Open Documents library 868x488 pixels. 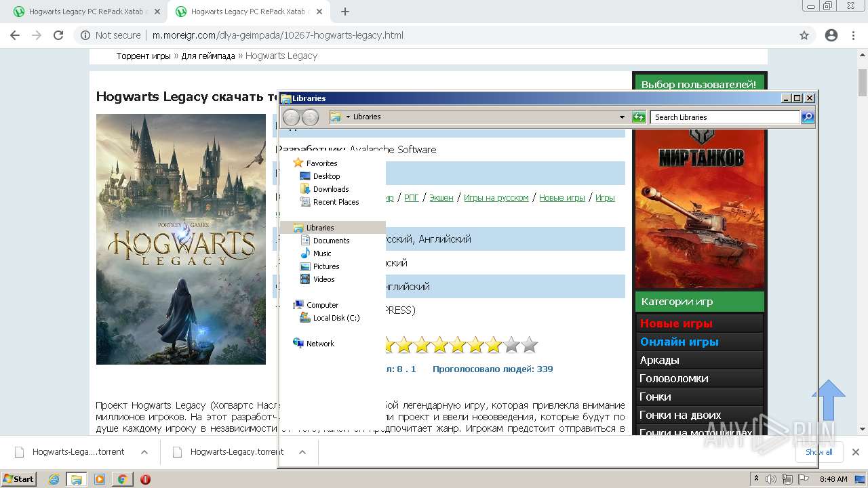tap(331, 241)
